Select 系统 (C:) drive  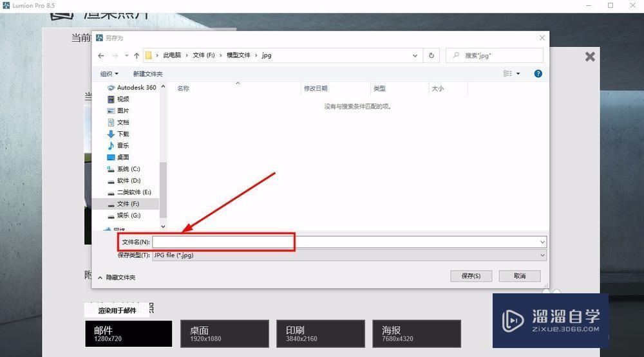(124, 169)
